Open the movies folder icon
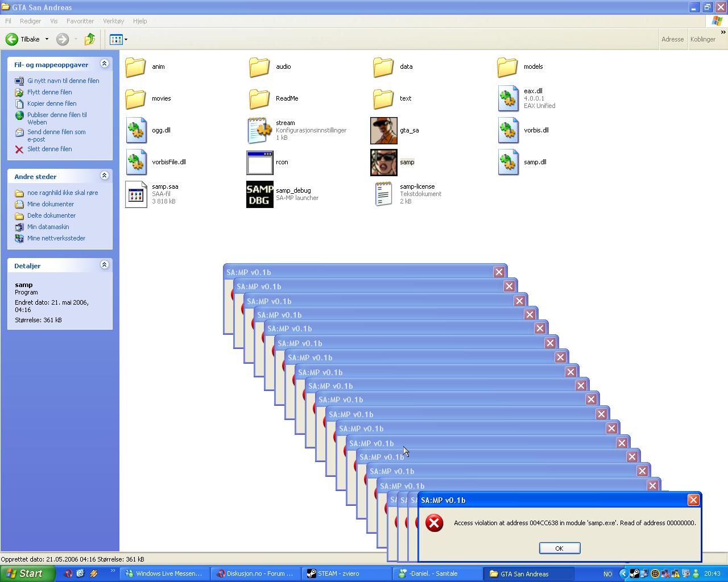728x582 pixels. (135, 98)
